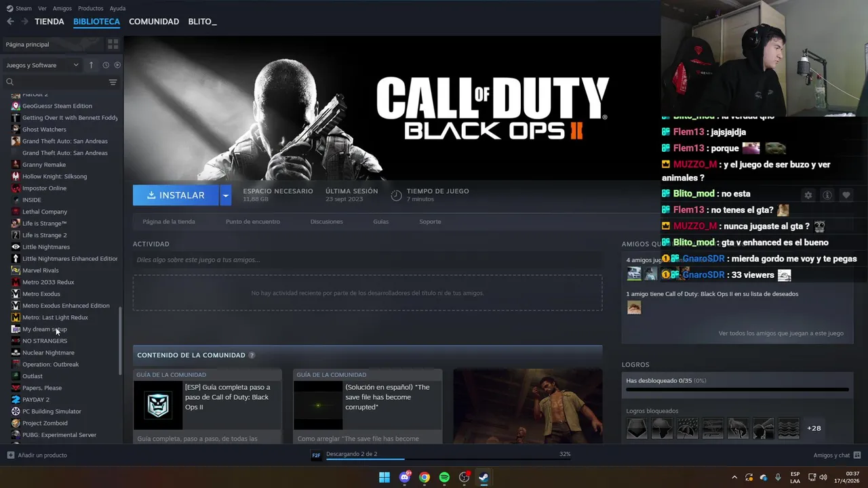
Task: Click the achievements progress bar
Action: coord(737,390)
